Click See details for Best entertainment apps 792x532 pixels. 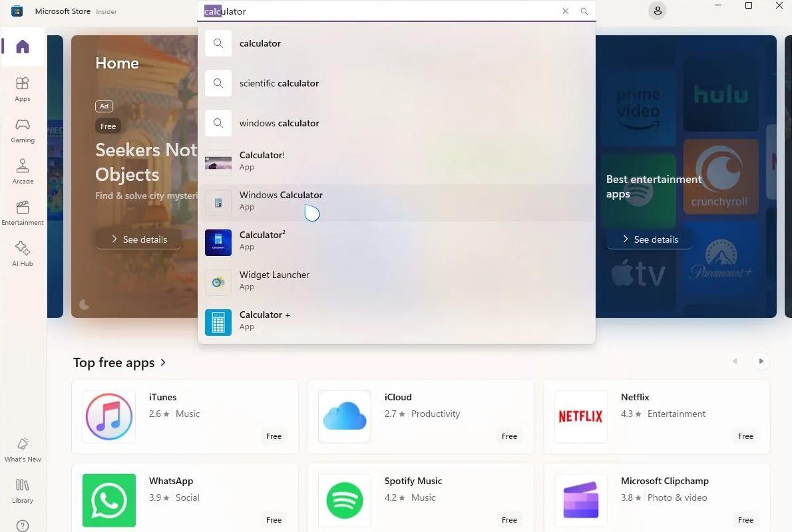pos(649,239)
